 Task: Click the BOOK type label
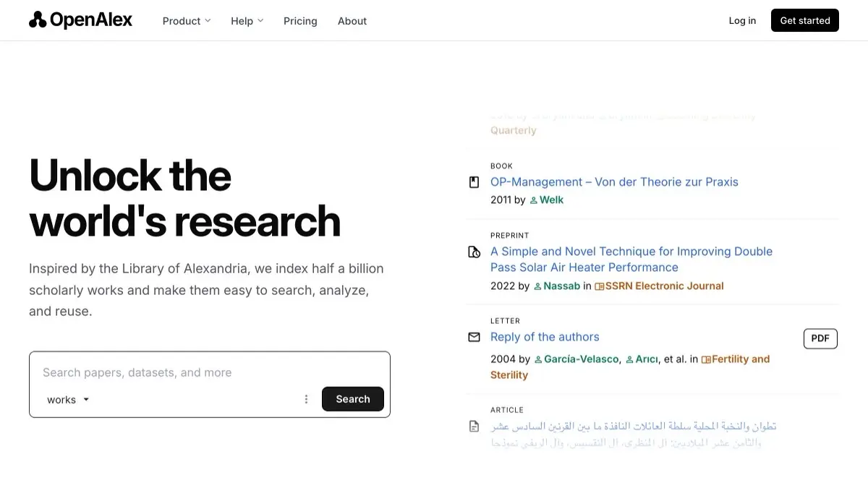click(501, 166)
